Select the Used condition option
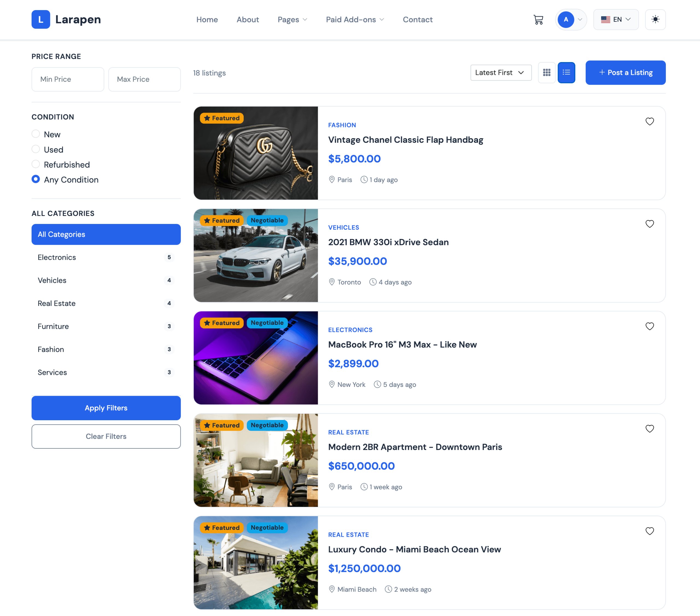 click(x=36, y=149)
